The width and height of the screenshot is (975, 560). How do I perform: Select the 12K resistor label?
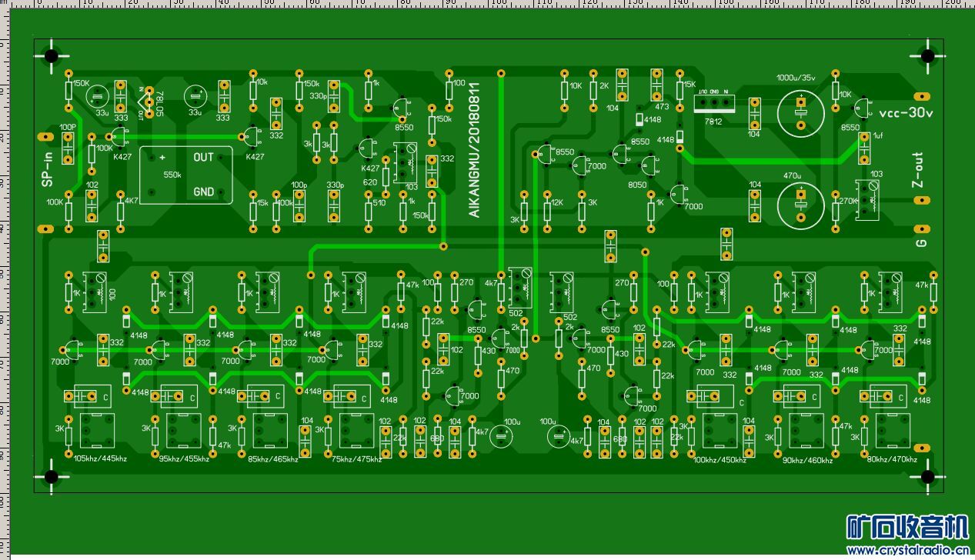pos(558,202)
